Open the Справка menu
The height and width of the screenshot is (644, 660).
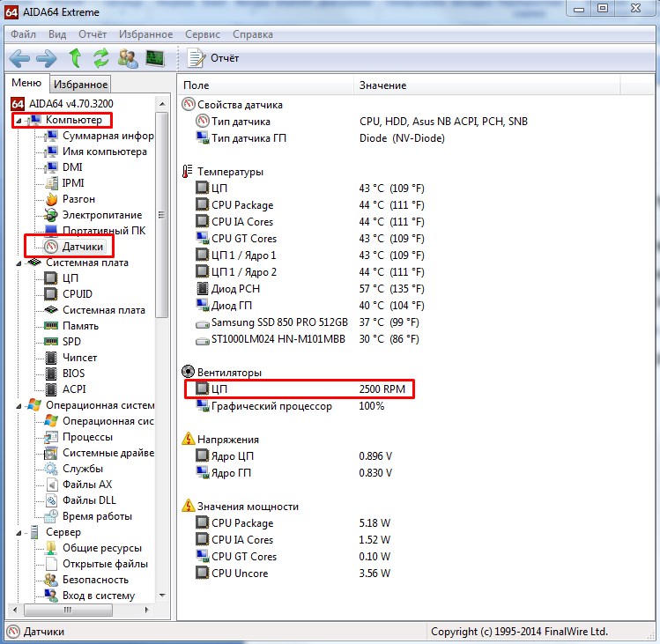point(253,34)
